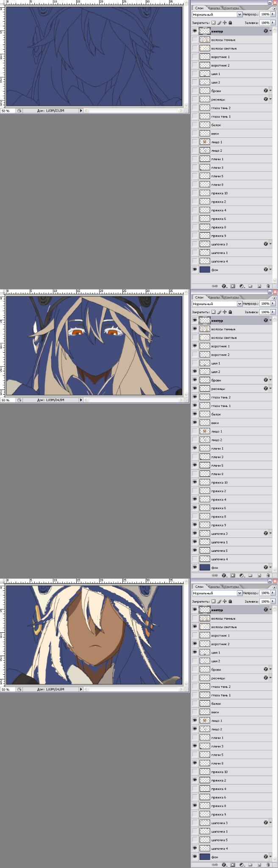Click link layers icon, outline-only document's panel

(215, 286)
